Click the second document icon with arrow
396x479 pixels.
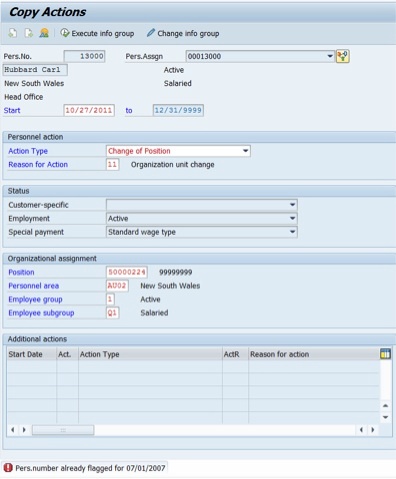(29, 33)
